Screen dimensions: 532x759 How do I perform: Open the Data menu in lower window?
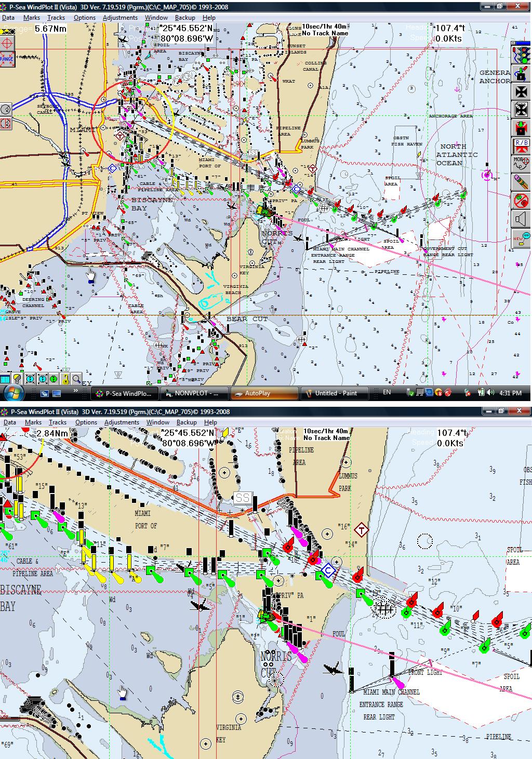click(x=10, y=422)
